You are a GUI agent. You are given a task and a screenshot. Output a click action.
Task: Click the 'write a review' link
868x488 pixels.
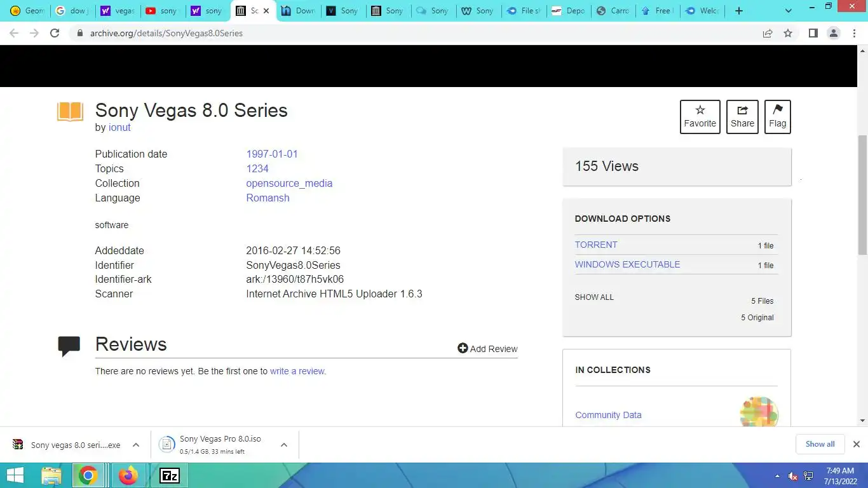[x=297, y=371]
